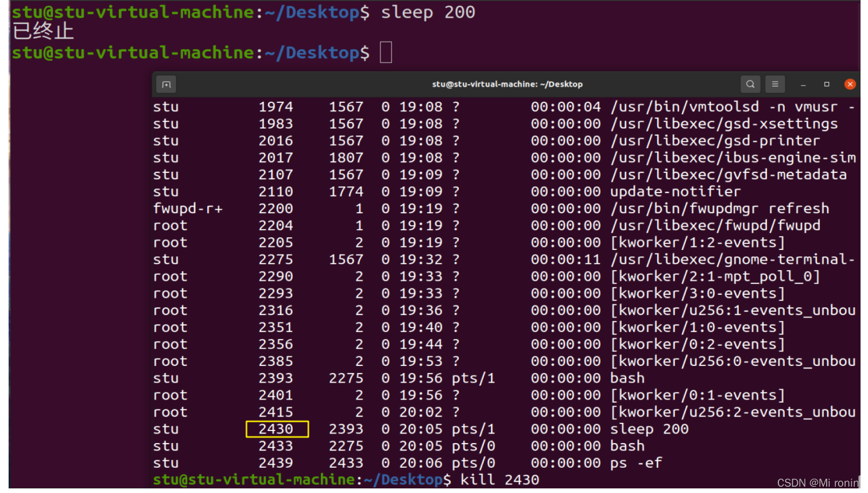Click 'update-notifier' process entry
The image size is (868, 493).
pyautogui.click(x=675, y=192)
